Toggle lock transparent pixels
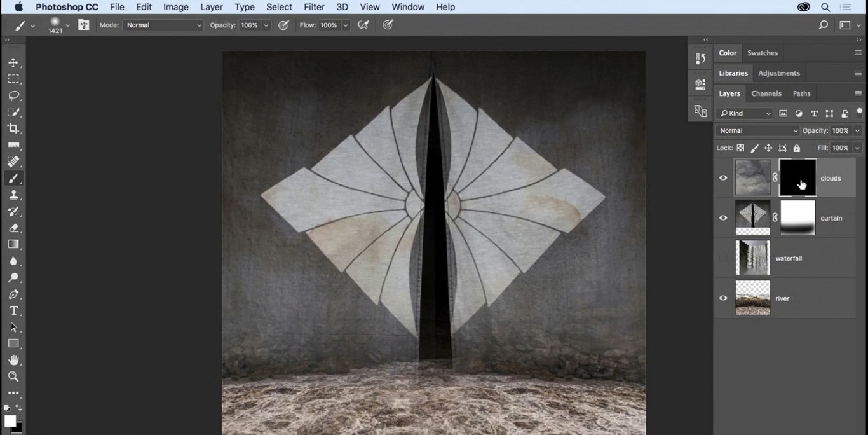The width and height of the screenshot is (868, 435). tap(740, 148)
